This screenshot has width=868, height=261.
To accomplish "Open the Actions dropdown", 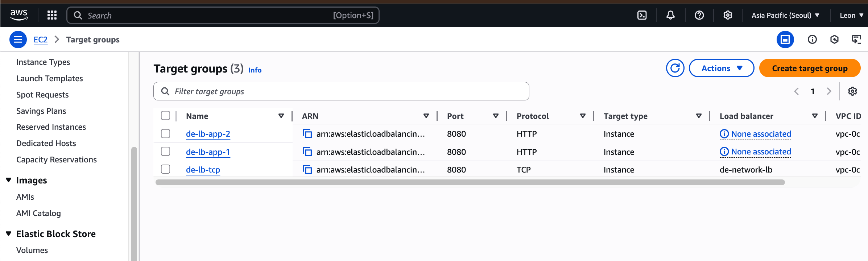I will point(721,68).
